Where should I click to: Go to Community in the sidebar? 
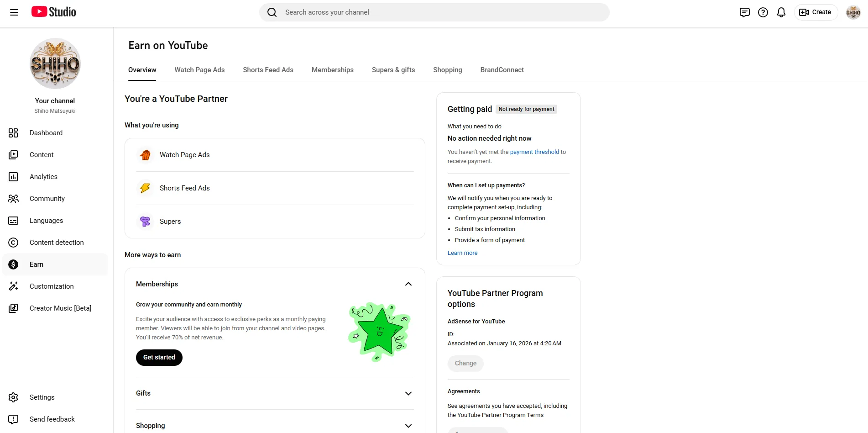coord(55,199)
